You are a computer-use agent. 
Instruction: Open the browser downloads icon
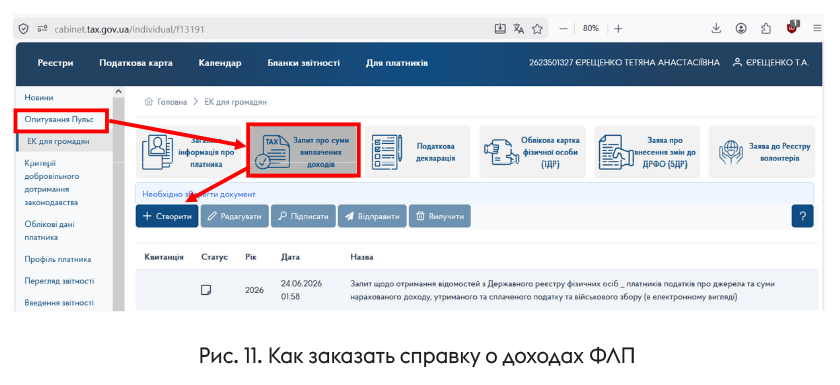click(x=716, y=28)
